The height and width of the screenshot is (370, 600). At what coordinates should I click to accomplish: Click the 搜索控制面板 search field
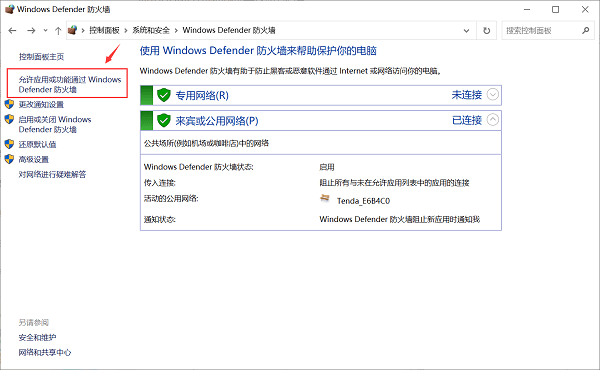[x=541, y=31]
